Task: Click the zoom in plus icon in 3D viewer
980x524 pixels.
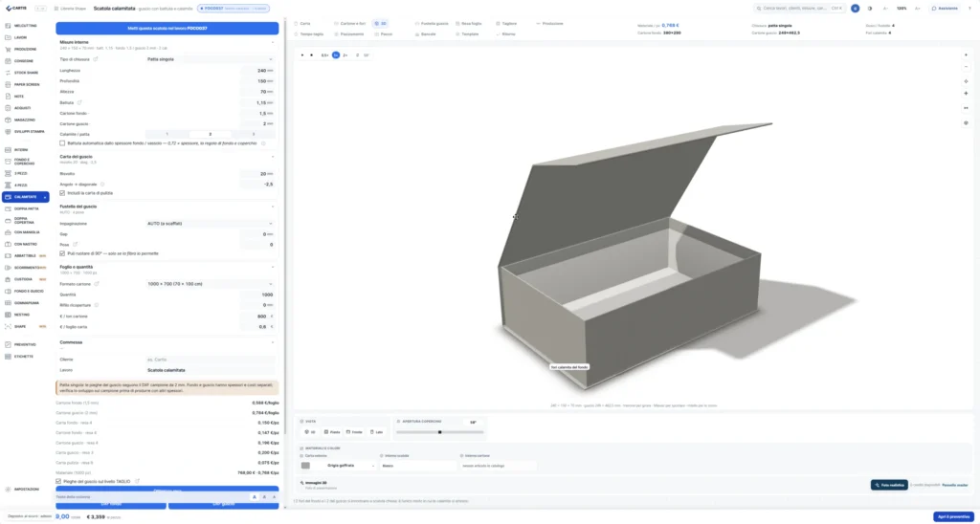Action: [967, 55]
